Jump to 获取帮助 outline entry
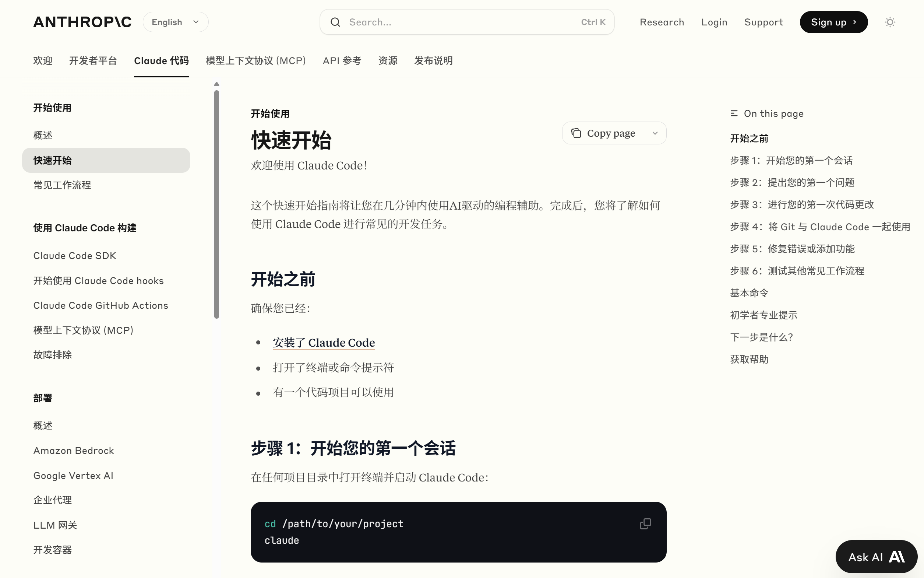Screen dimensions: 924x578 749,360
